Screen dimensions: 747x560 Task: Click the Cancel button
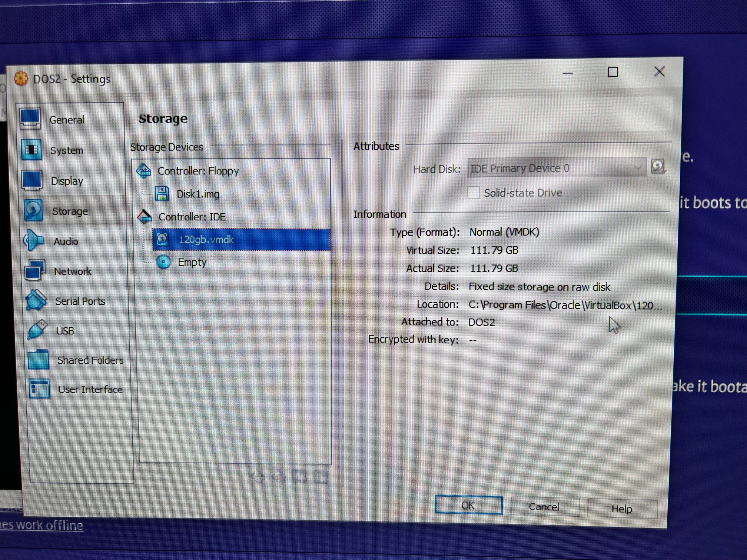(544, 507)
